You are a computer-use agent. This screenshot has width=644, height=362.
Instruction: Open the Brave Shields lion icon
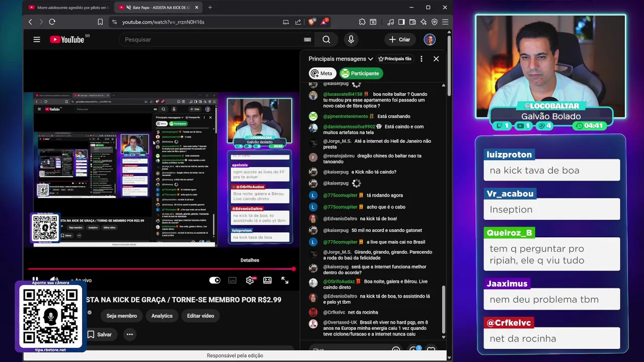coord(311,22)
